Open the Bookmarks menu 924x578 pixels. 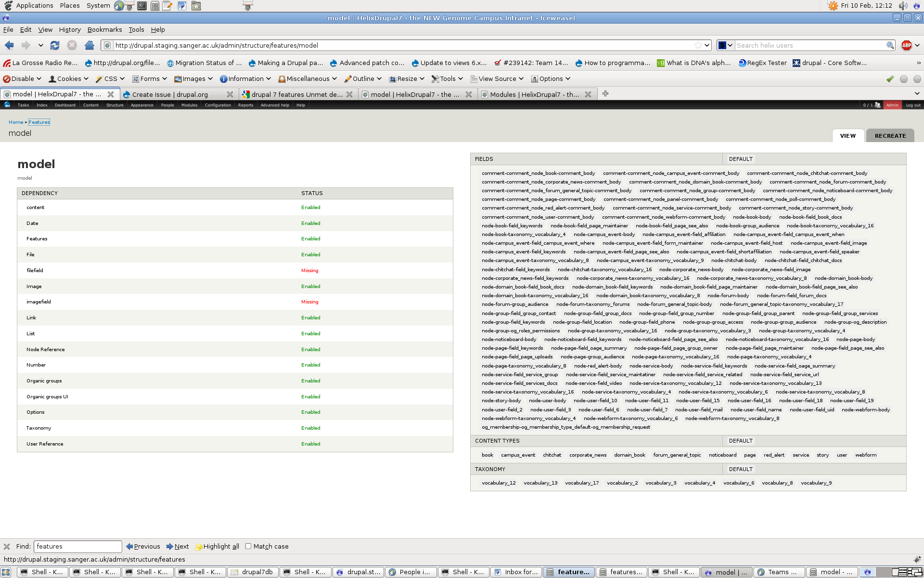pos(104,29)
